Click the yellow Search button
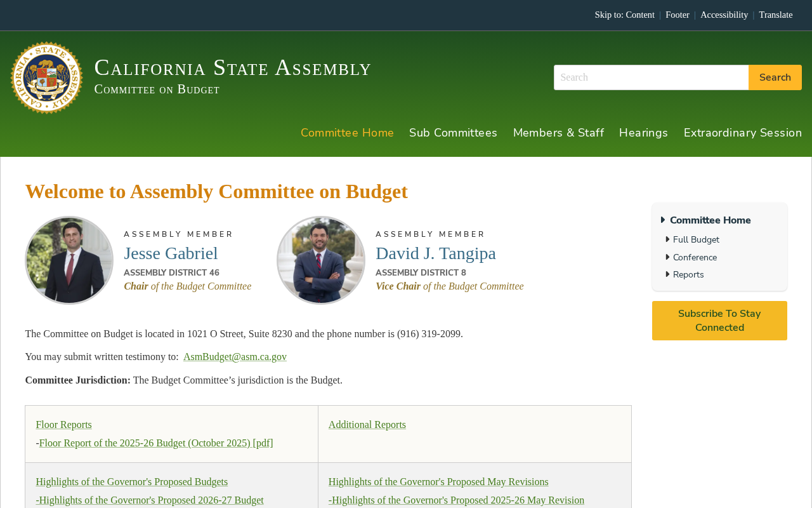 click(x=775, y=77)
